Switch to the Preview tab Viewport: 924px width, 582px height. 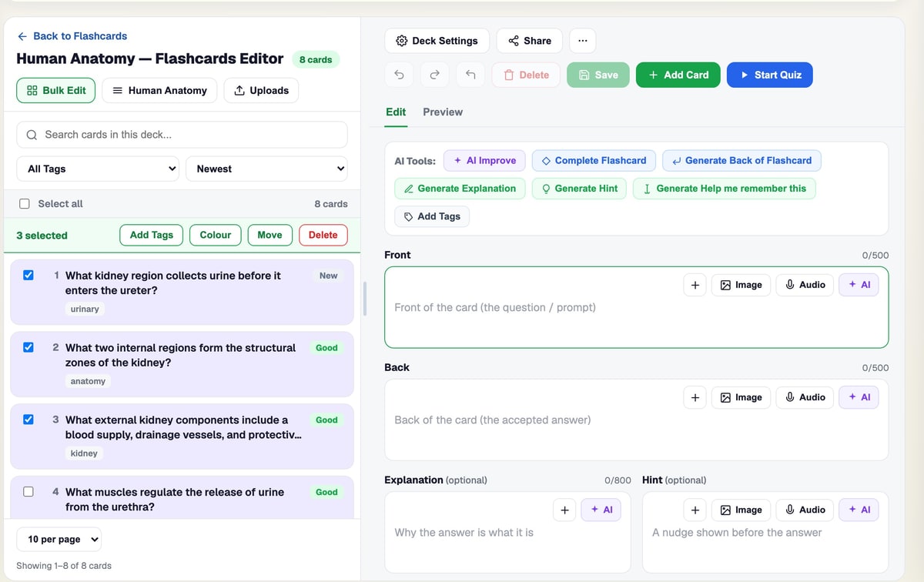coord(443,112)
